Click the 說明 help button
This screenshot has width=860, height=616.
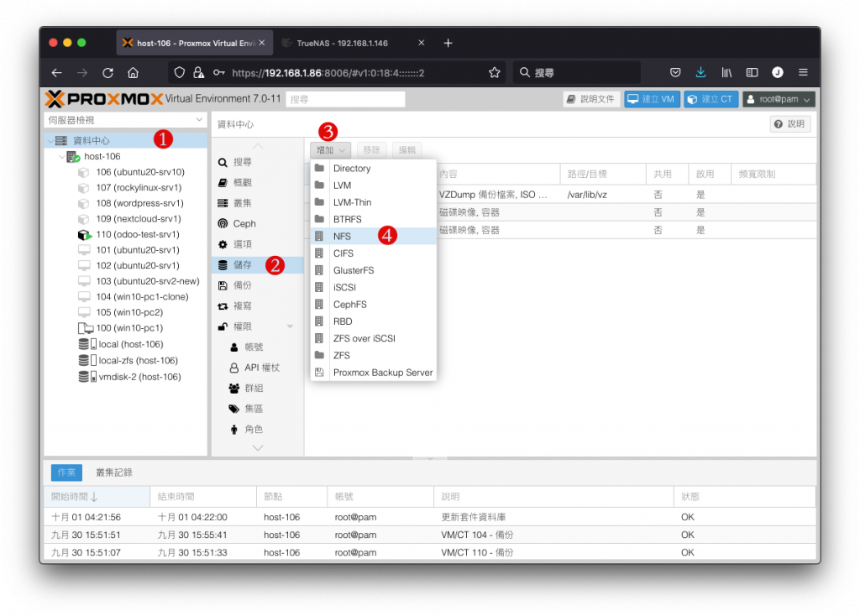(x=790, y=124)
